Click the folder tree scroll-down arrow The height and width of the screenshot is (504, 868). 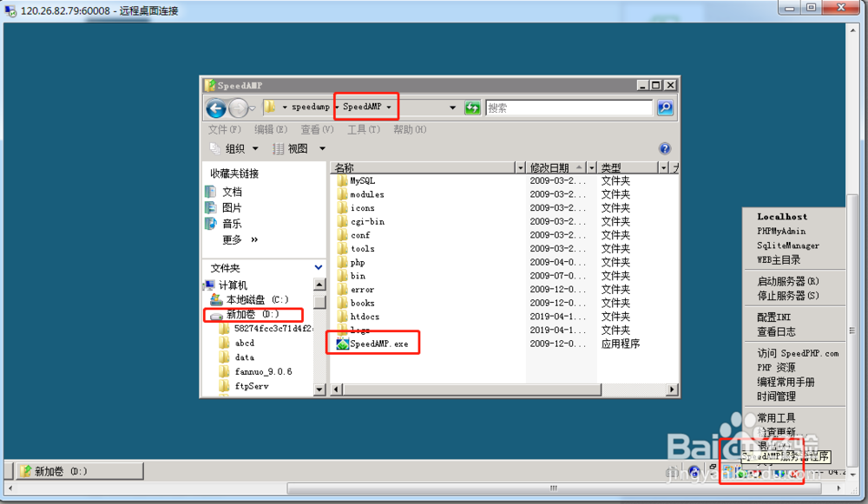[319, 389]
